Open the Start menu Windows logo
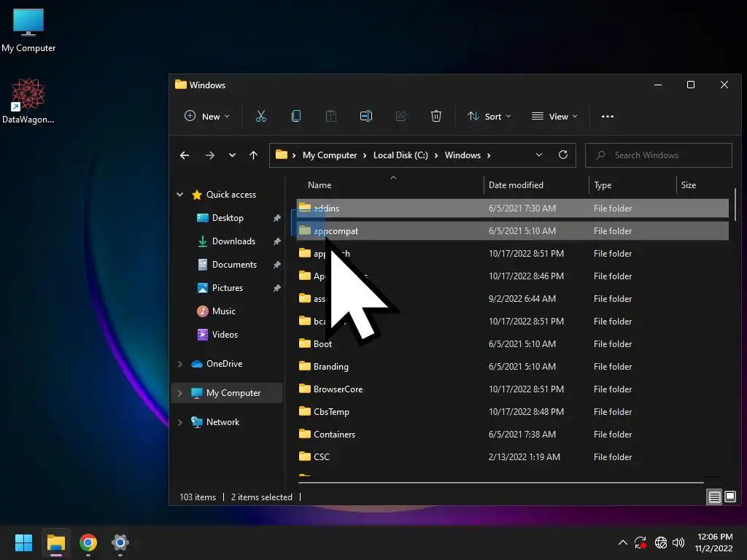 click(23, 542)
